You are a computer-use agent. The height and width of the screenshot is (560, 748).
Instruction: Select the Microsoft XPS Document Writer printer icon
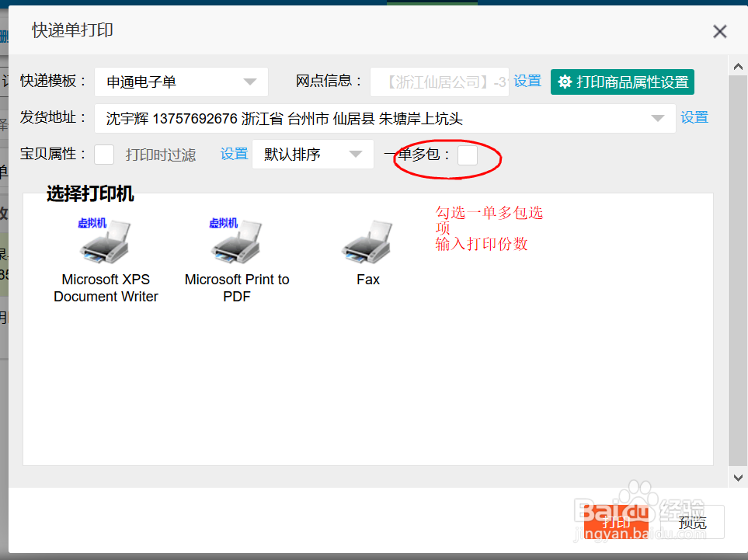click(x=106, y=242)
